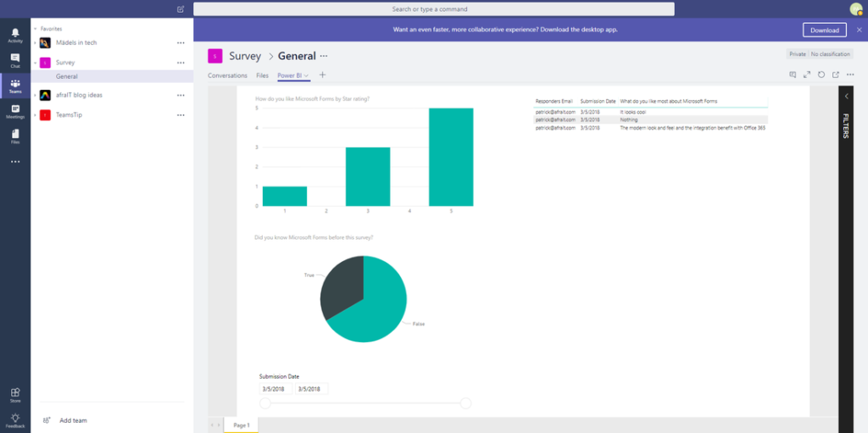Click the start date field 3/5/2018
The width and height of the screenshot is (868, 433).
click(275, 389)
